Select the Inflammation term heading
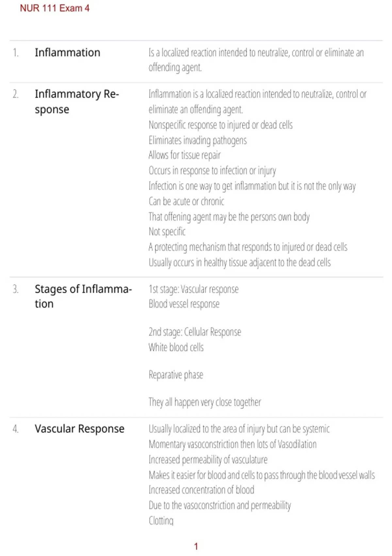This screenshot has height=556, width=392. tap(68, 52)
